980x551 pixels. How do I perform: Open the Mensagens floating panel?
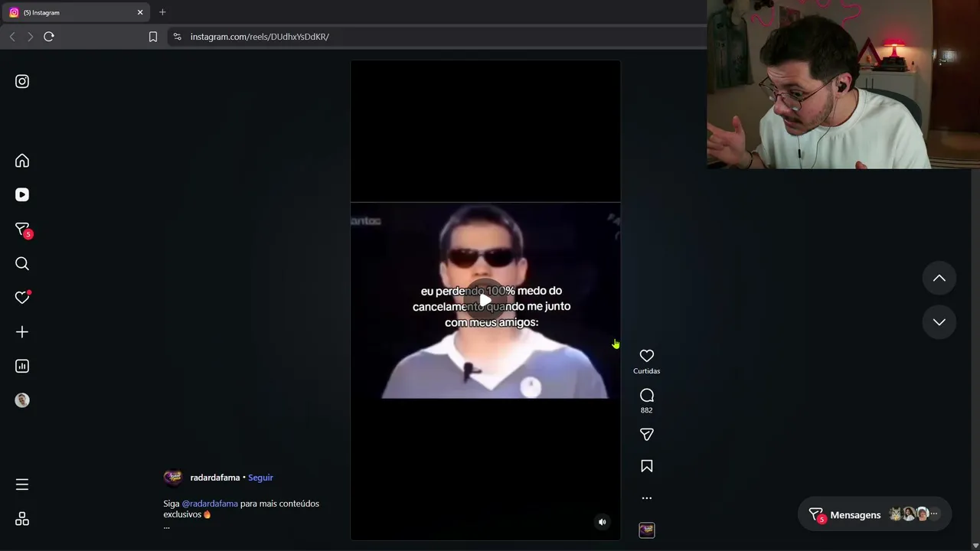tap(874, 514)
